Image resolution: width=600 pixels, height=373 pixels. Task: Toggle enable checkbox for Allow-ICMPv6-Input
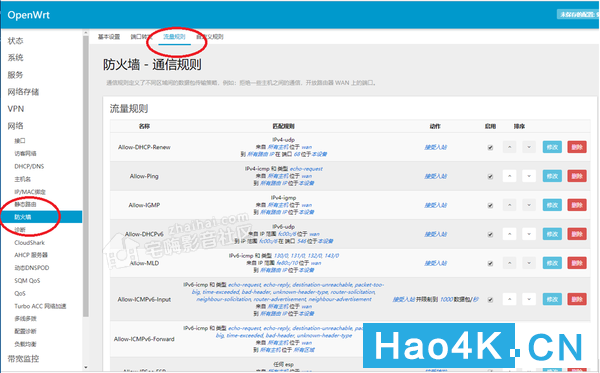(x=490, y=300)
